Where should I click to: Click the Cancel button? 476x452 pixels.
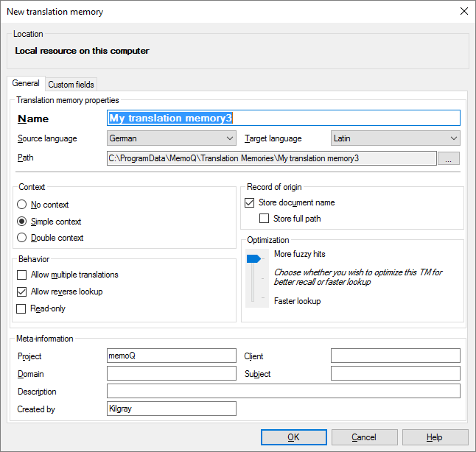click(x=364, y=437)
